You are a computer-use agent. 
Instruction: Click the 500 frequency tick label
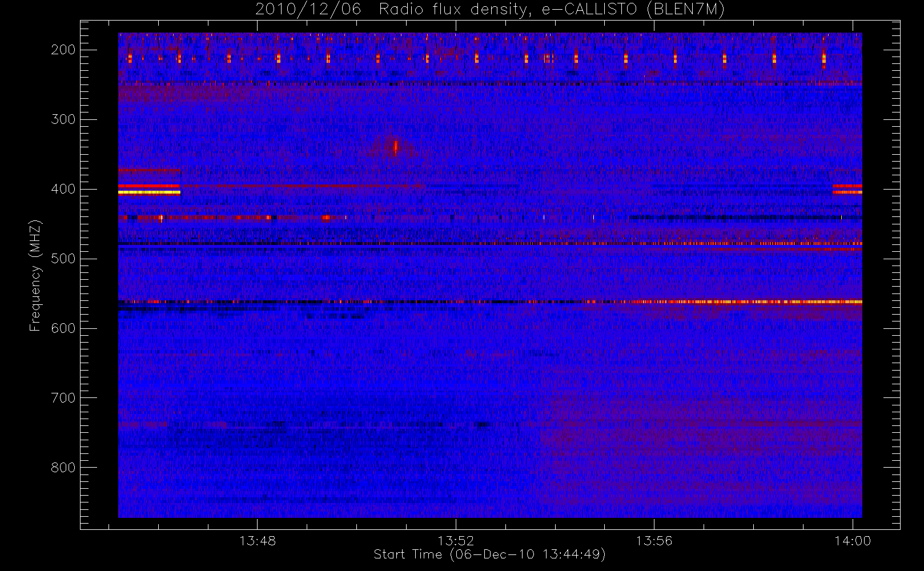pyautogui.click(x=63, y=259)
